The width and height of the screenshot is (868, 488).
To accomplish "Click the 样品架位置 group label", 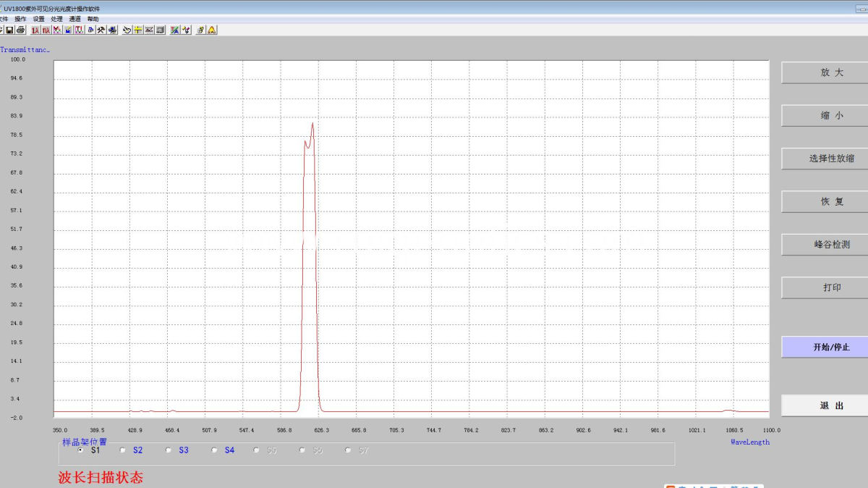I will 85,442.
